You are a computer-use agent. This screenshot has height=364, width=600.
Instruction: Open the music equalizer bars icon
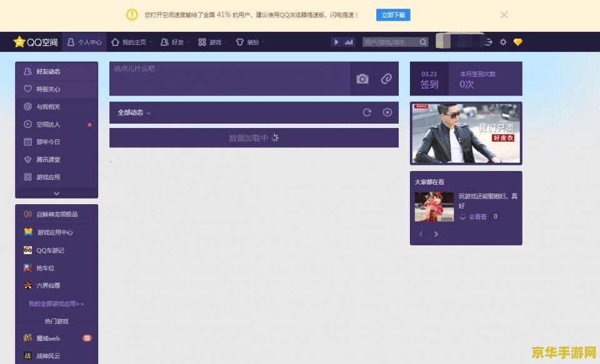(349, 42)
